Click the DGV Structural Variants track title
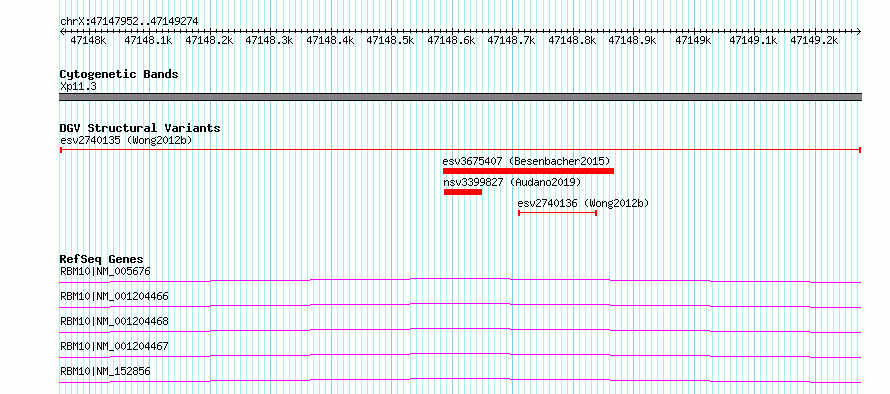 (x=140, y=128)
